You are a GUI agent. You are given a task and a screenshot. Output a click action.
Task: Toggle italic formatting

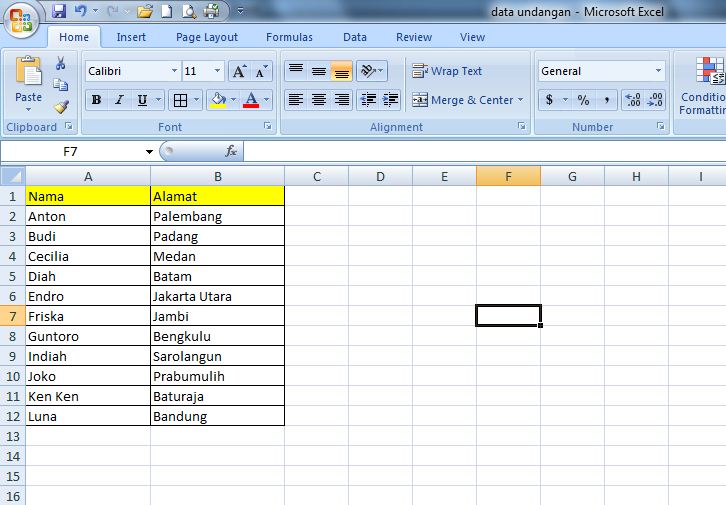119,100
